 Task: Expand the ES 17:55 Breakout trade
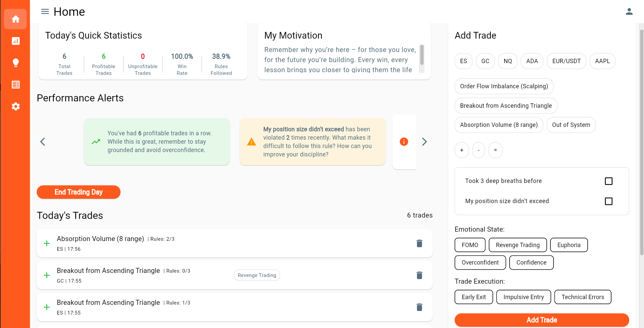pyautogui.click(x=47, y=307)
